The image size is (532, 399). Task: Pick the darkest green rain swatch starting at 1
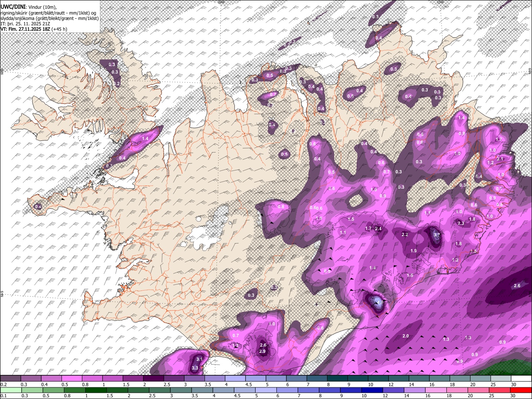96,390
